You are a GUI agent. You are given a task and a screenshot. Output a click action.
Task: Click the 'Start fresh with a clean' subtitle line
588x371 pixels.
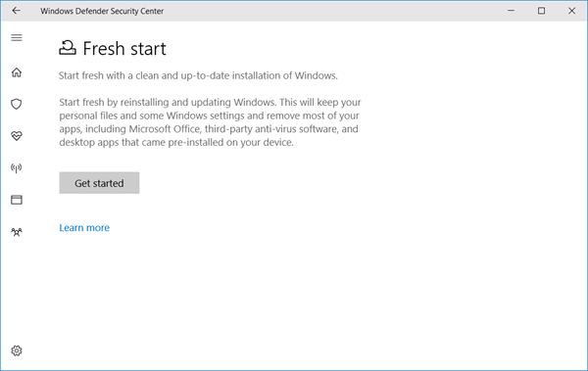198,75
